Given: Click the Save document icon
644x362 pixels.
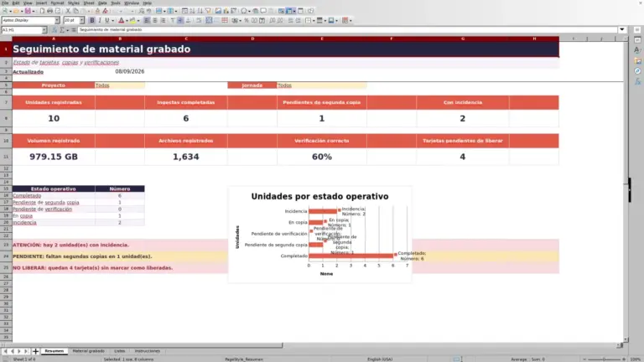Looking at the screenshot, I should point(28,11).
